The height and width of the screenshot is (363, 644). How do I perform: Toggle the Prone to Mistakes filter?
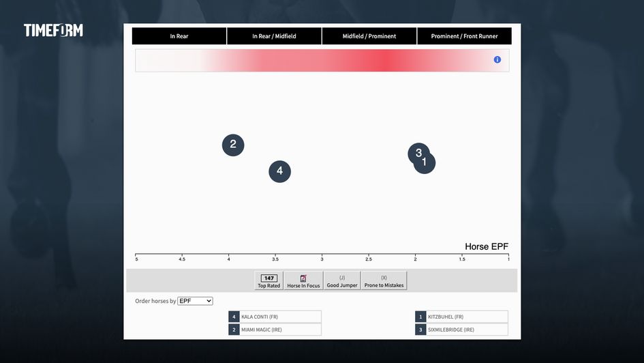click(384, 281)
